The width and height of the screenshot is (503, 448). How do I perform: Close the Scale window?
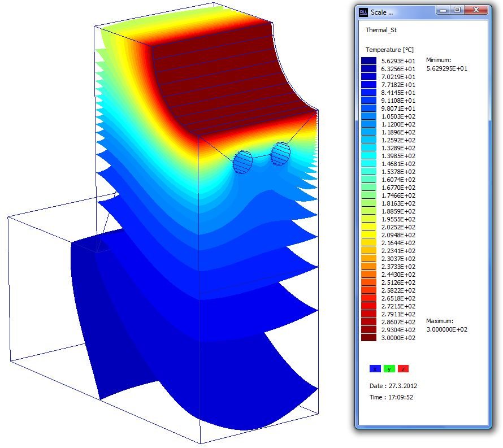(476, 10)
